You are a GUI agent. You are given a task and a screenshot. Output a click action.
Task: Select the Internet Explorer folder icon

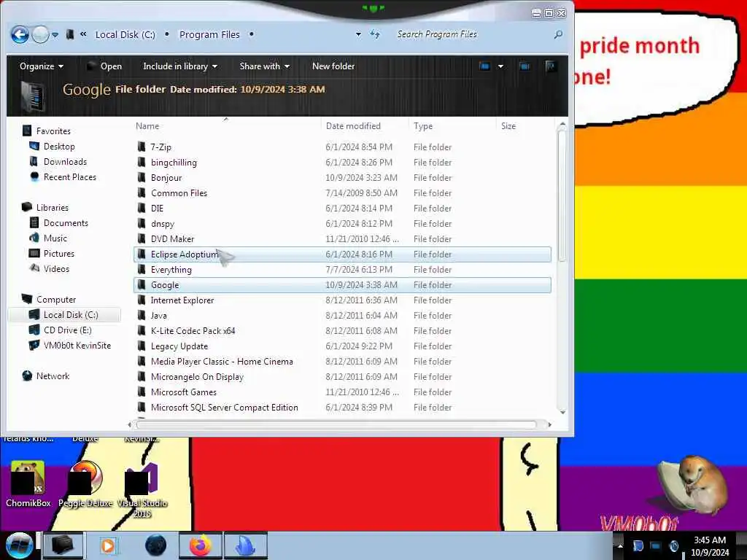click(x=142, y=300)
